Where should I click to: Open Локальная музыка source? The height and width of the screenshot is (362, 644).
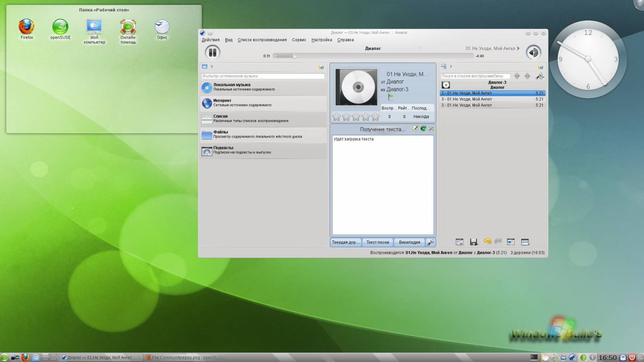tap(263, 87)
